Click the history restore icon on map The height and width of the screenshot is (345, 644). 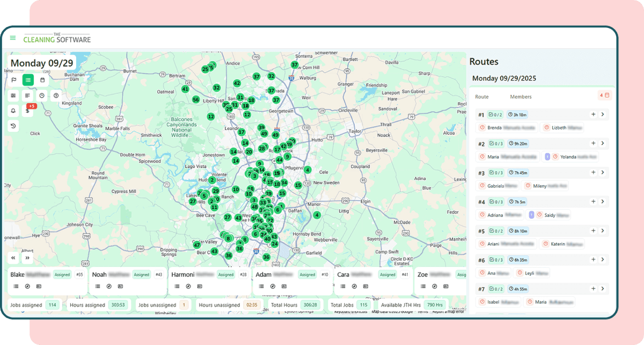pyautogui.click(x=14, y=126)
